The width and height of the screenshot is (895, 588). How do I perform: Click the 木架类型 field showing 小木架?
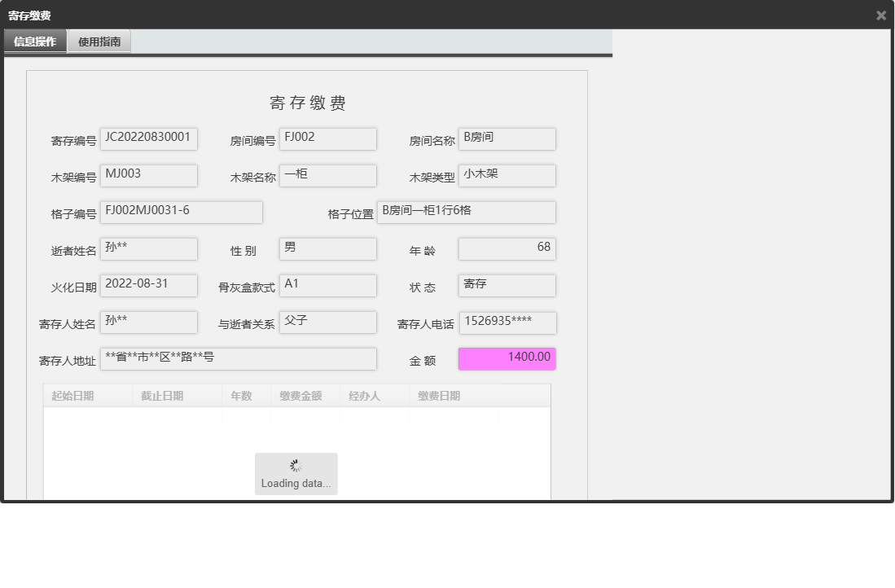(507, 175)
